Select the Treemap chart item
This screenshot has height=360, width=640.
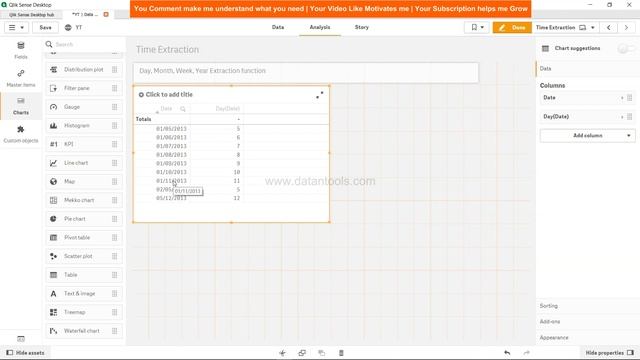pos(84,312)
